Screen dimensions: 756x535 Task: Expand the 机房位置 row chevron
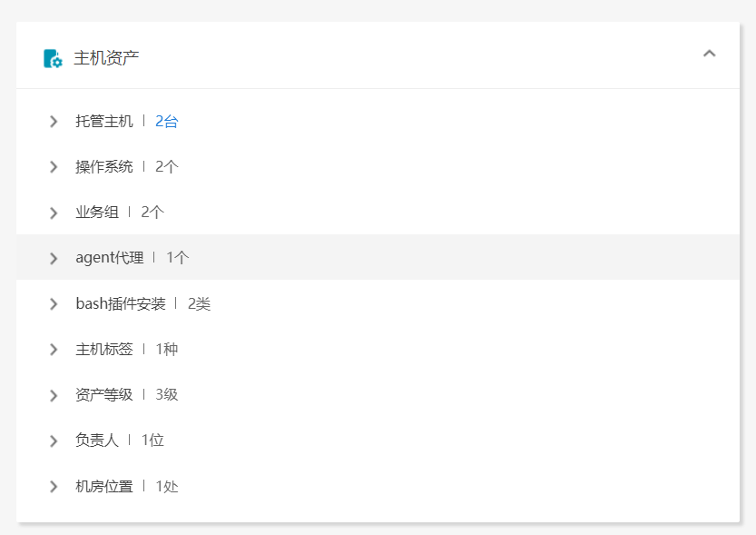(x=54, y=486)
